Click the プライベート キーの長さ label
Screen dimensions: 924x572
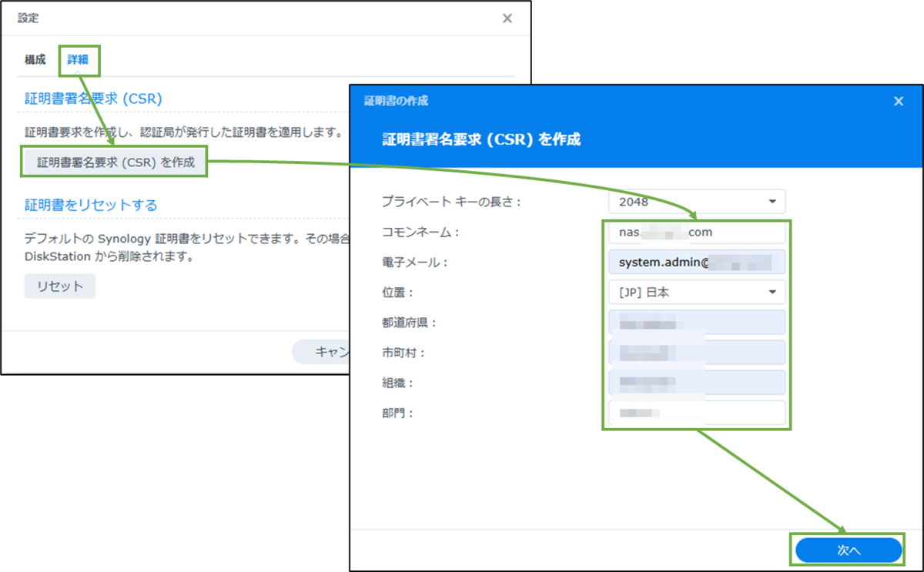click(x=452, y=202)
